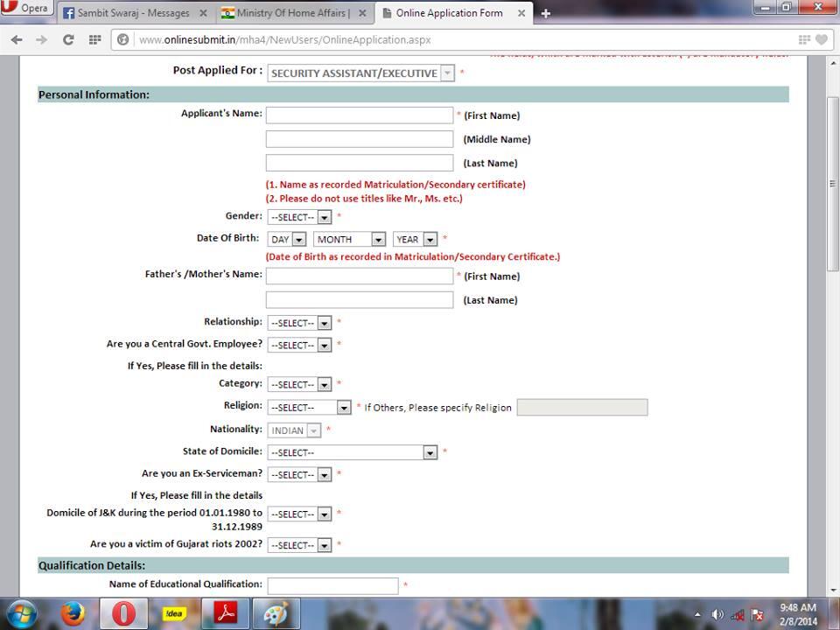Open the Relationship dropdown
The width and height of the screenshot is (840, 630).
coord(299,323)
